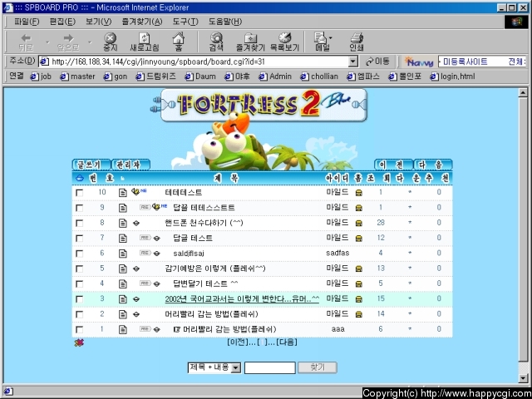Open the 도구(T) menu

point(185,22)
